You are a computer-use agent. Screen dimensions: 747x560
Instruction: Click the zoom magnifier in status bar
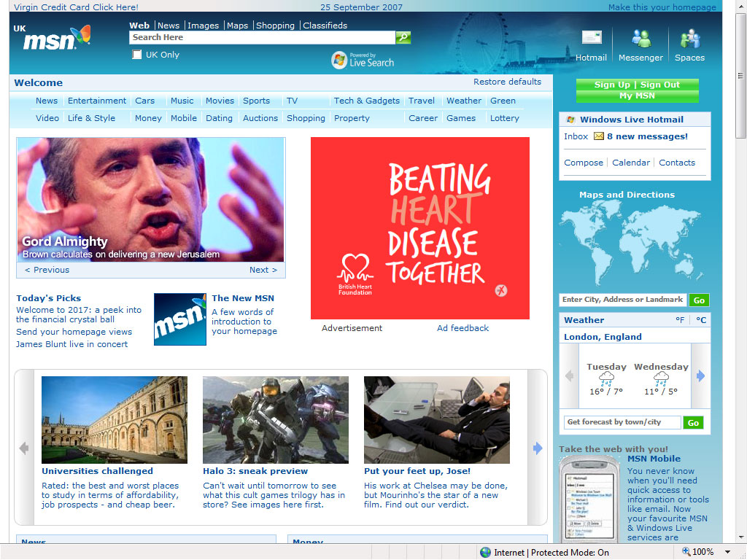click(x=686, y=551)
